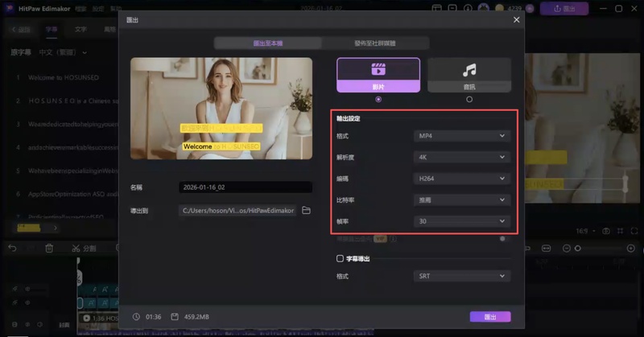Image resolution: width=644 pixels, height=337 pixels.
Task: Lock the video track with lock icon
Action: click(14, 324)
